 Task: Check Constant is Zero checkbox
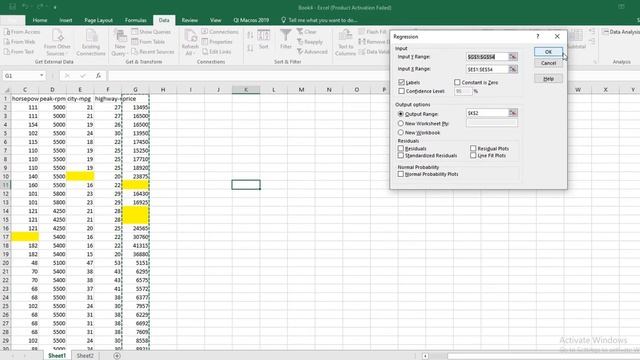click(457, 82)
